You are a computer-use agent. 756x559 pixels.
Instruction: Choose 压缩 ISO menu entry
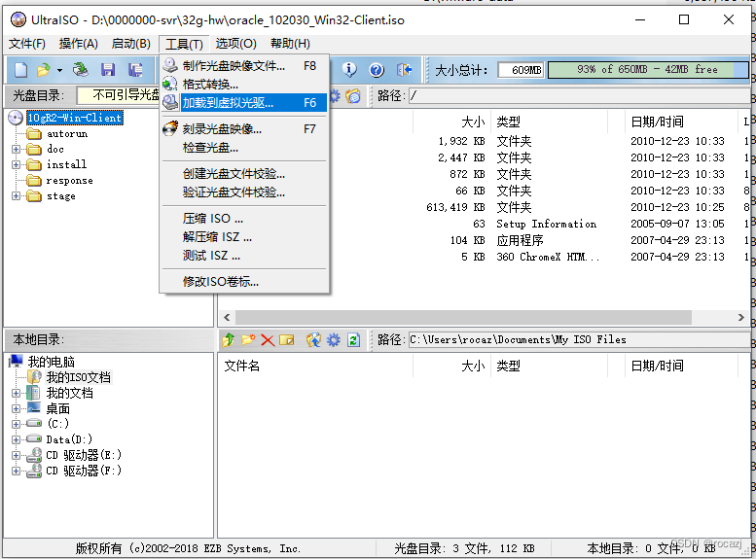point(244,219)
